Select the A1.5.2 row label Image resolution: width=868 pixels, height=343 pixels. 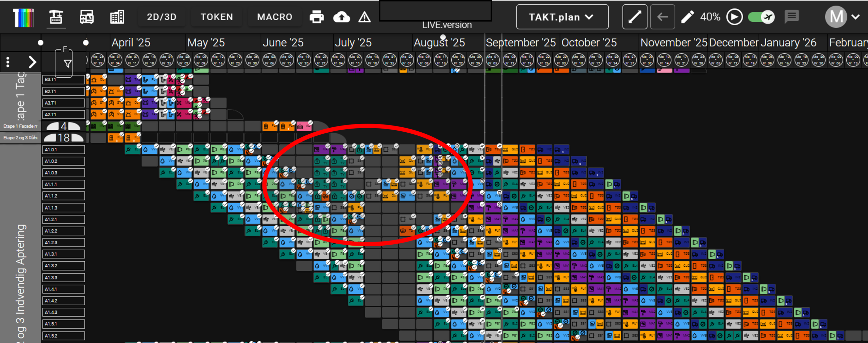tap(63, 336)
